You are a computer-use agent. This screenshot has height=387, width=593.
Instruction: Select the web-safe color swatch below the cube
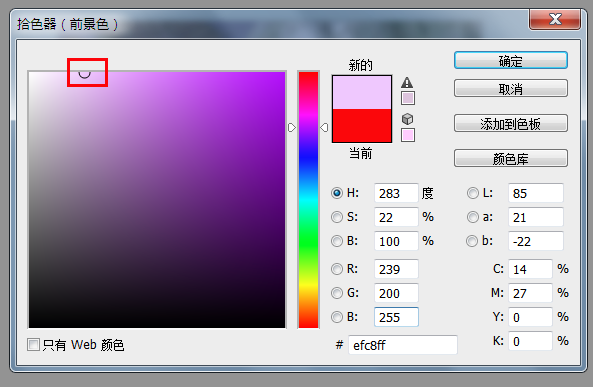click(408, 135)
